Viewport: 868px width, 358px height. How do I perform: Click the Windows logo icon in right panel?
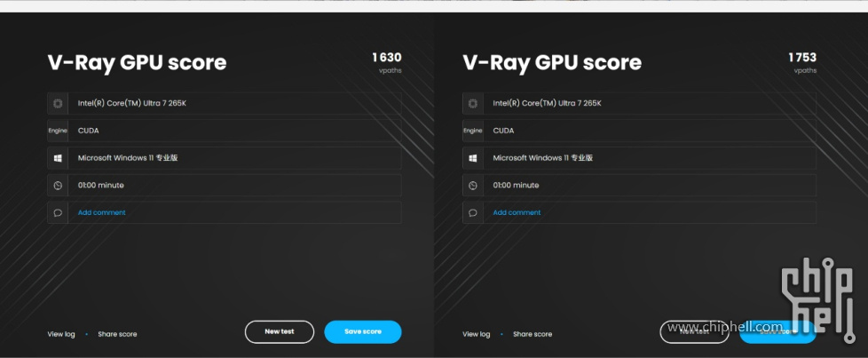473,158
